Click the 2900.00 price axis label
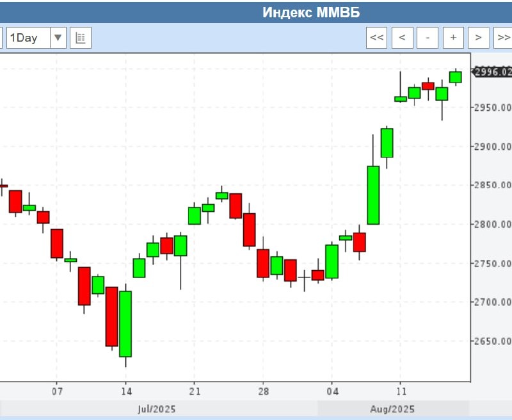Image resolution: width=512 pixels, height=420 pixels. [x=493, y=147]
